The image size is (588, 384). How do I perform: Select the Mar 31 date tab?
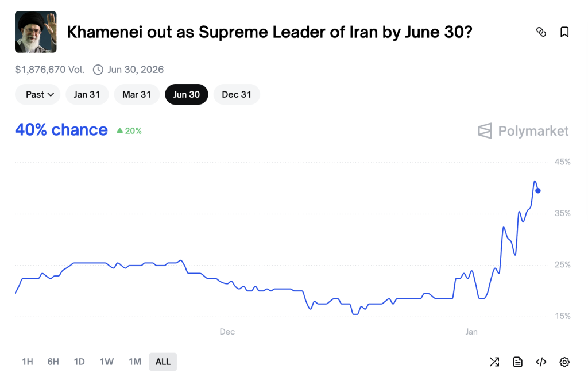pos(137,94)
